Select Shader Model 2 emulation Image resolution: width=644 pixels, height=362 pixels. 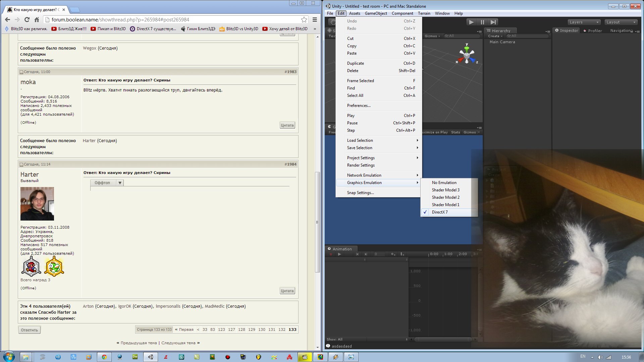tap(445, 197)
